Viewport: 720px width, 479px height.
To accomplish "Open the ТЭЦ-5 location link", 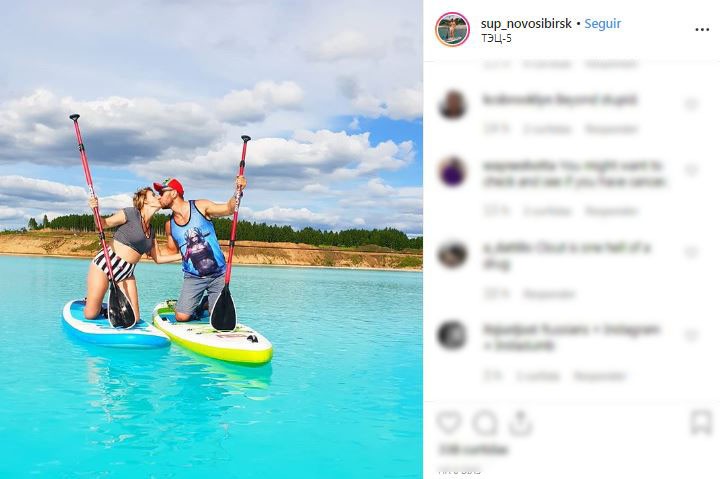I will point(496,38).
